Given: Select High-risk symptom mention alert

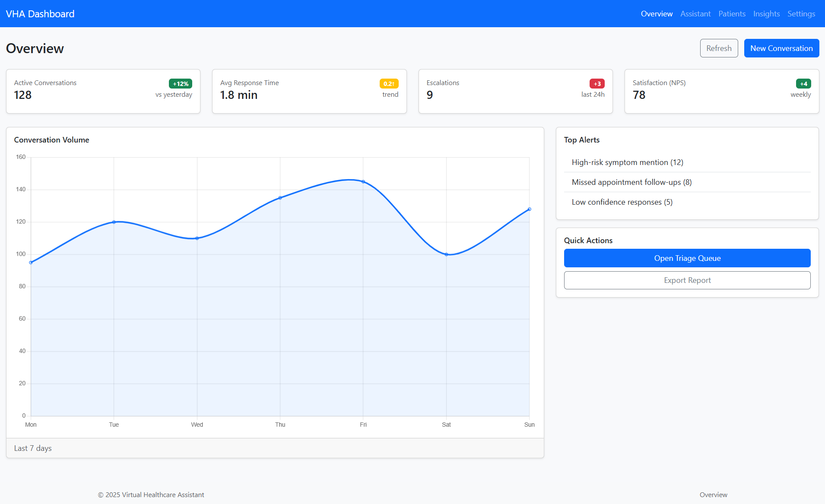Looking at the screenshot, I should [x=627, y=162].
